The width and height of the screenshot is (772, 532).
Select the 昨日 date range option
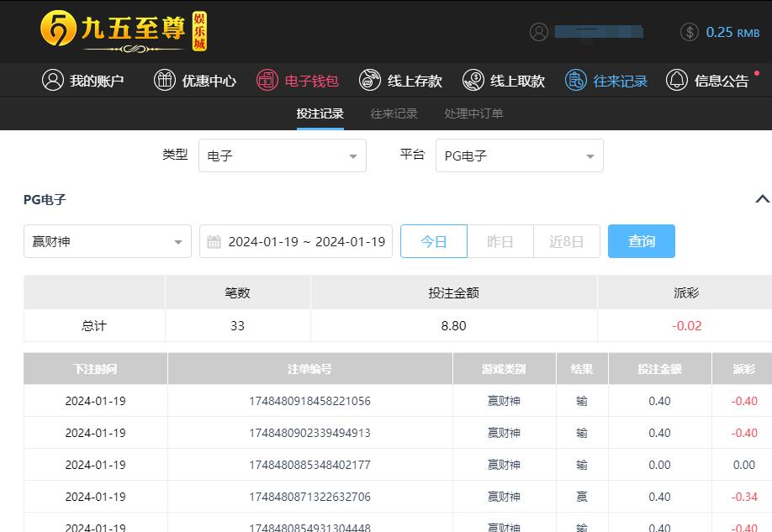tap(500, 242)
